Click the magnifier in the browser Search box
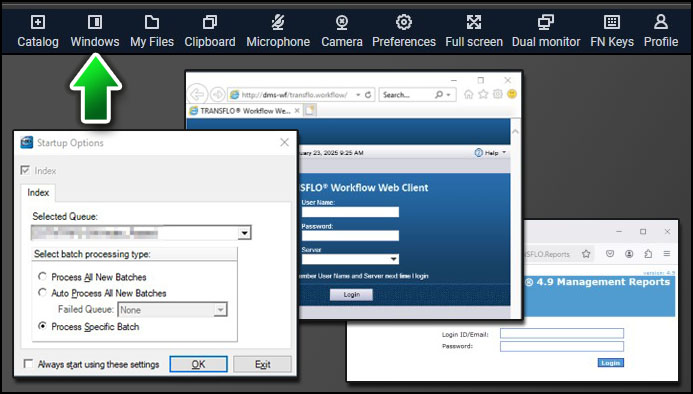 (x=438, y=95)
